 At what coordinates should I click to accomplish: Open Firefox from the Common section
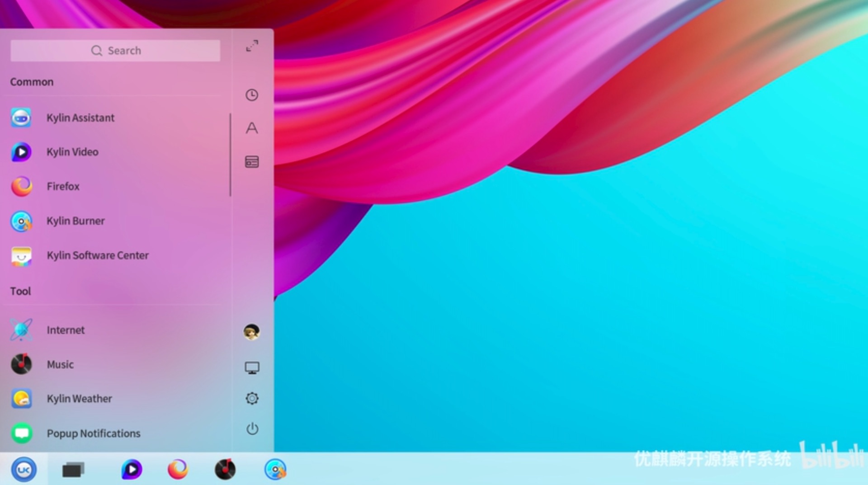coord(63,186)
